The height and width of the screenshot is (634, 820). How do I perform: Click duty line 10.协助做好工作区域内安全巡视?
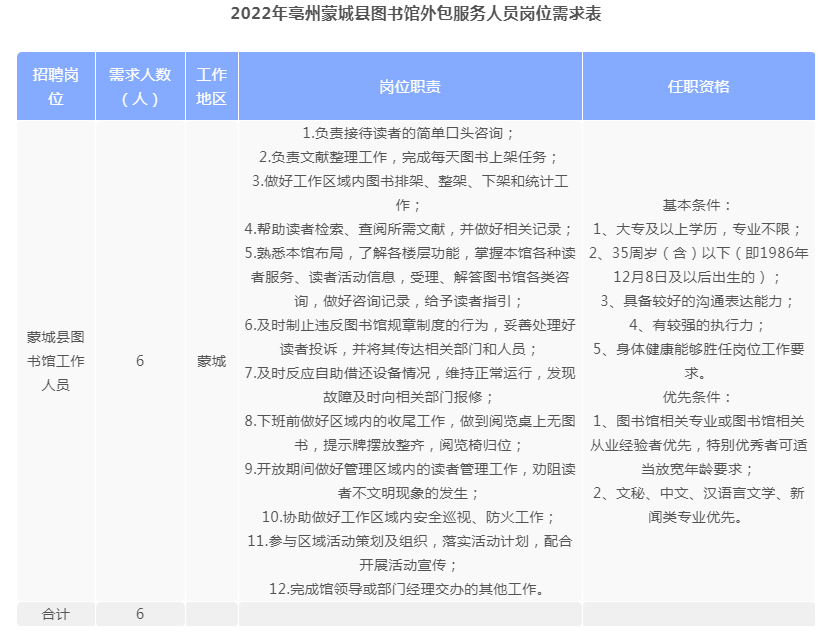[410, 517]
